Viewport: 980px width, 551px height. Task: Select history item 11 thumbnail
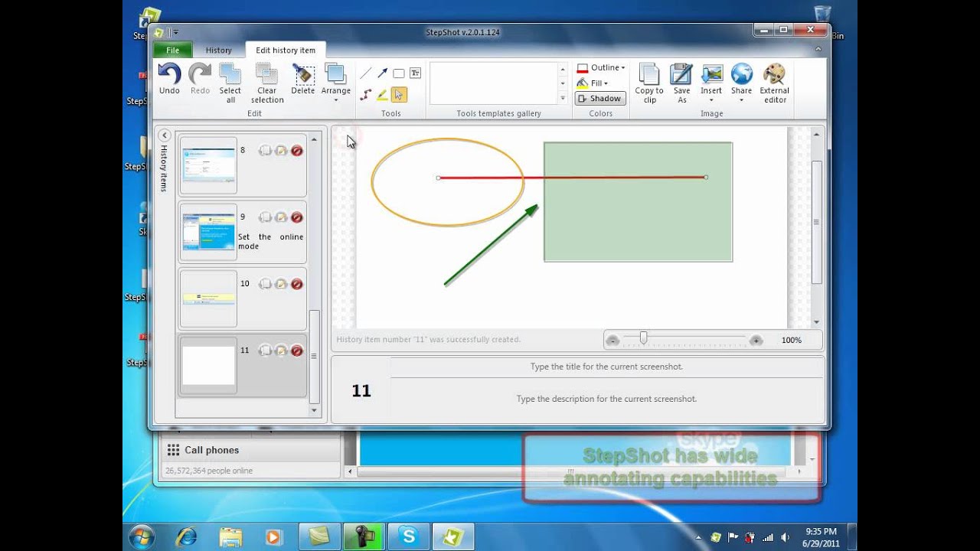point(209,365)
